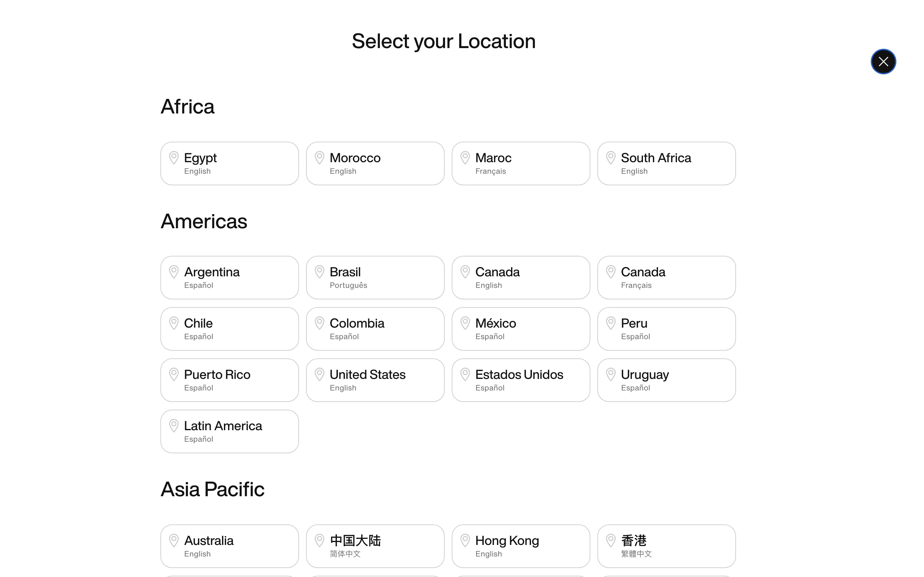Select 中国大陆 simplified Chinese option
This screenshot has height=577, width=924.
[x=375, y=546]
